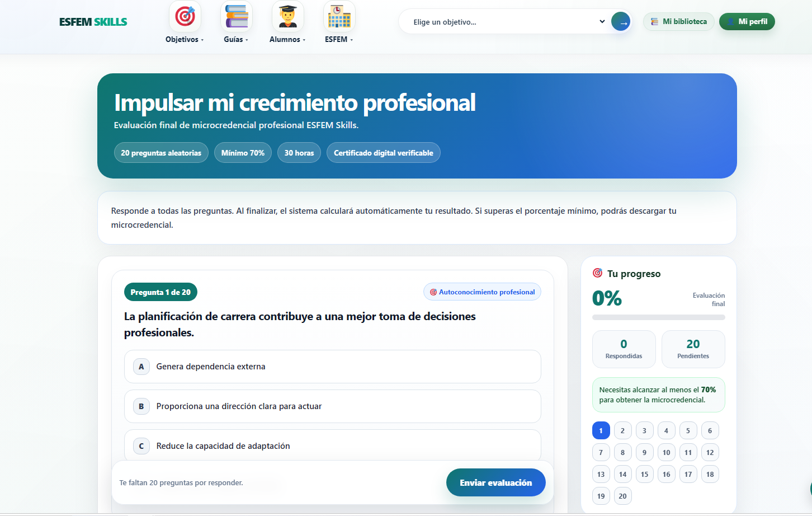Click the Mi biblioteca books icon
812x516 pixels.
click(x=654, y=22)
